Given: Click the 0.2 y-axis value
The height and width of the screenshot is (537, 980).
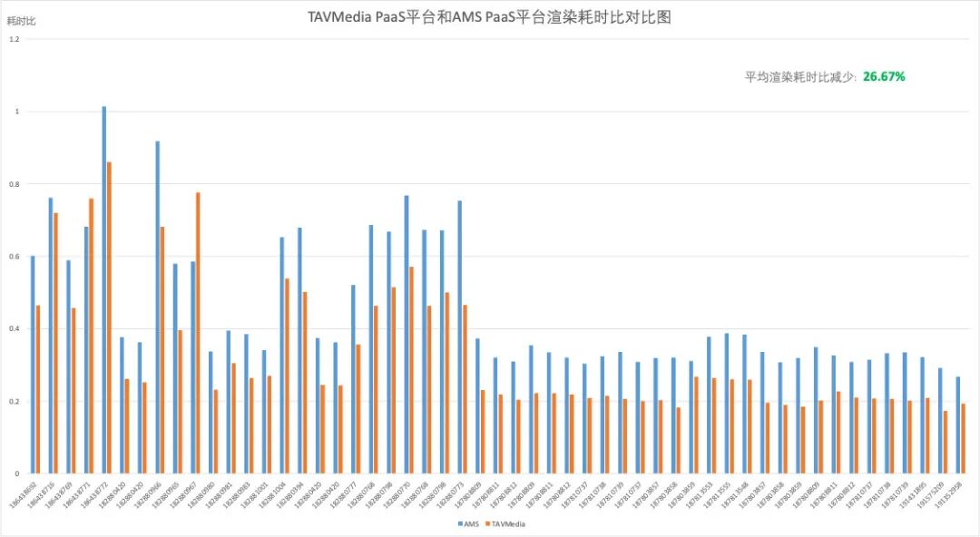Looking at the screenshot, I should pos(15,401).
